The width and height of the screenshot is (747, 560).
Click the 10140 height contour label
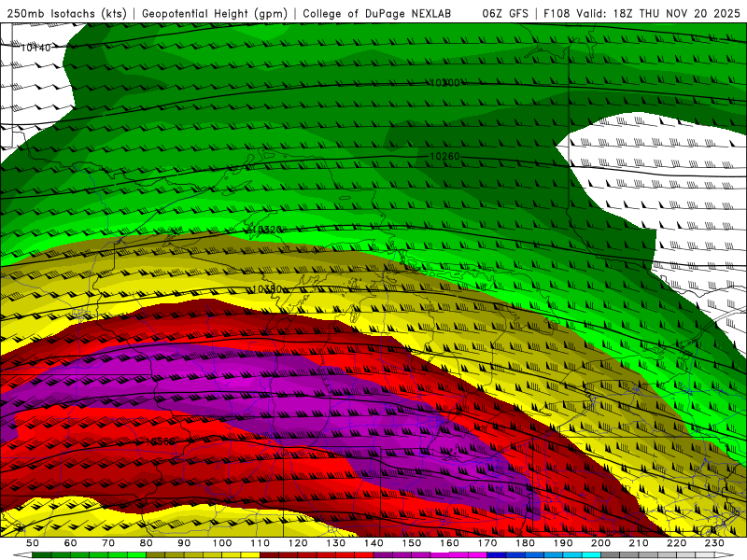click(x=35, y=48)
